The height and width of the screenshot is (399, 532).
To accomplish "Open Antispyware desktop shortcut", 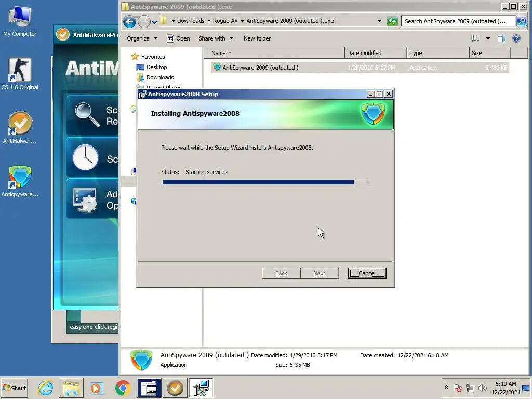I will [x=20, y=181].
